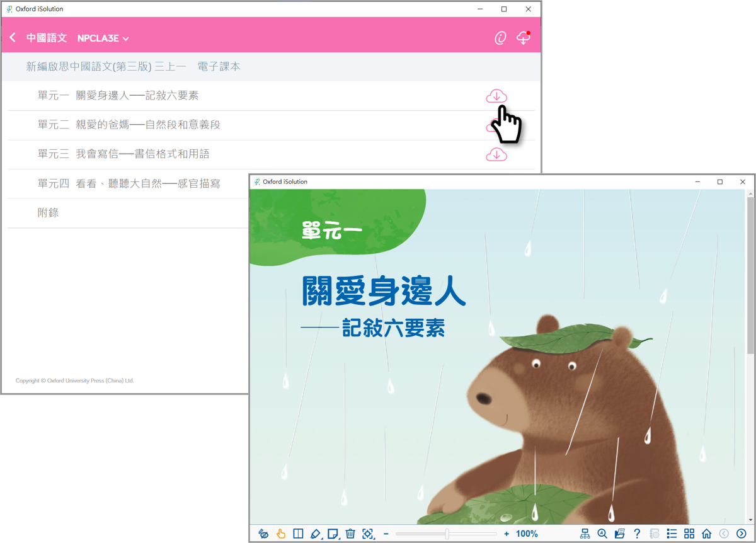756x543 pixels.
Task: Go to the home page icon
Action: coord(707,534)
